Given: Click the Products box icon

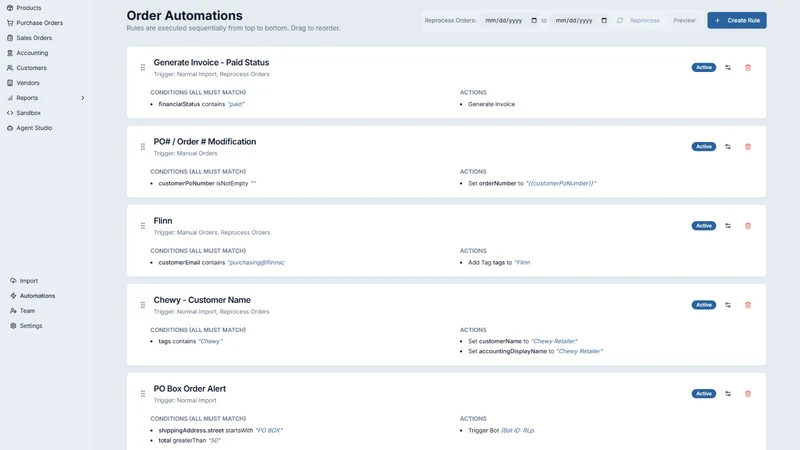Looking at the screenshot, I should [x=10, y=8].
